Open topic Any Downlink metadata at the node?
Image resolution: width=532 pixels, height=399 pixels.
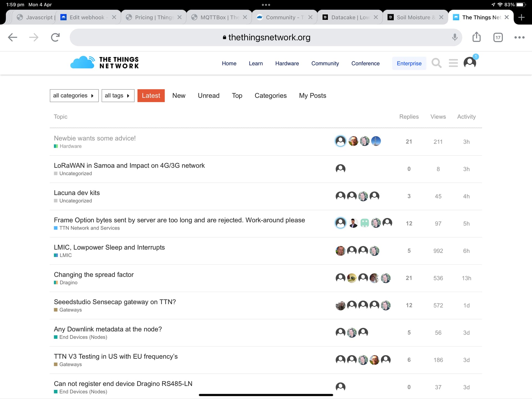click(x=108, y=329)
